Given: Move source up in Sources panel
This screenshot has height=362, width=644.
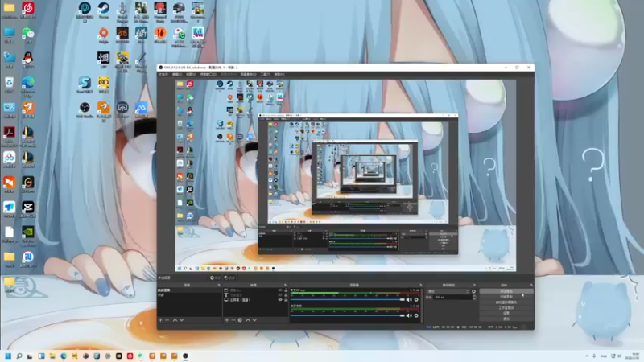Looking at the screenshot, I should 248,320.
